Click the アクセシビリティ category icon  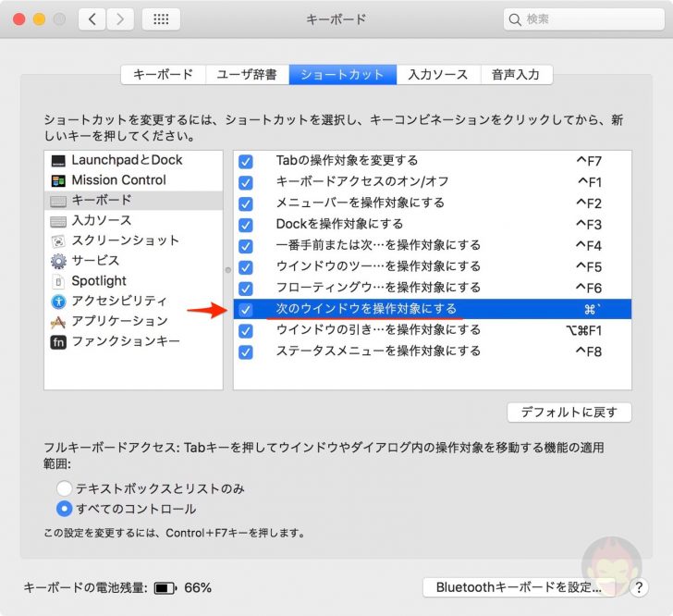pos(58,302)
